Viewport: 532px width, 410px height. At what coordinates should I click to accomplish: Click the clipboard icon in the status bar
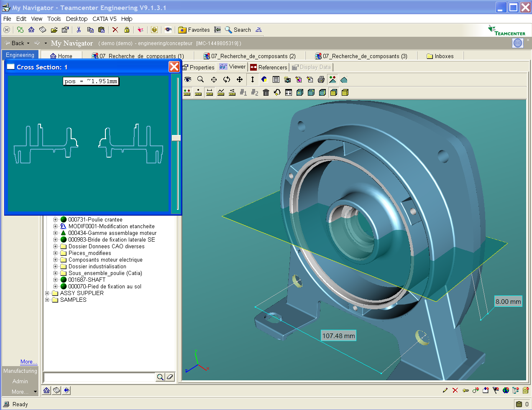pos(519,404)
